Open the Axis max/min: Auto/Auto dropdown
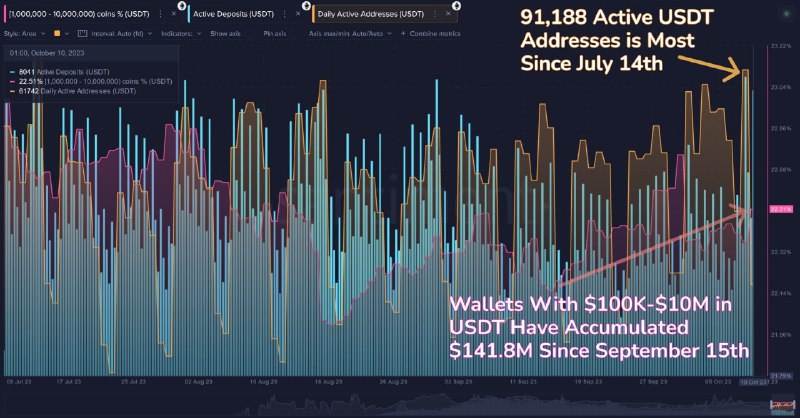Image resolution: width=800 pixels, height=418 pixels. (x=350, y=34)
